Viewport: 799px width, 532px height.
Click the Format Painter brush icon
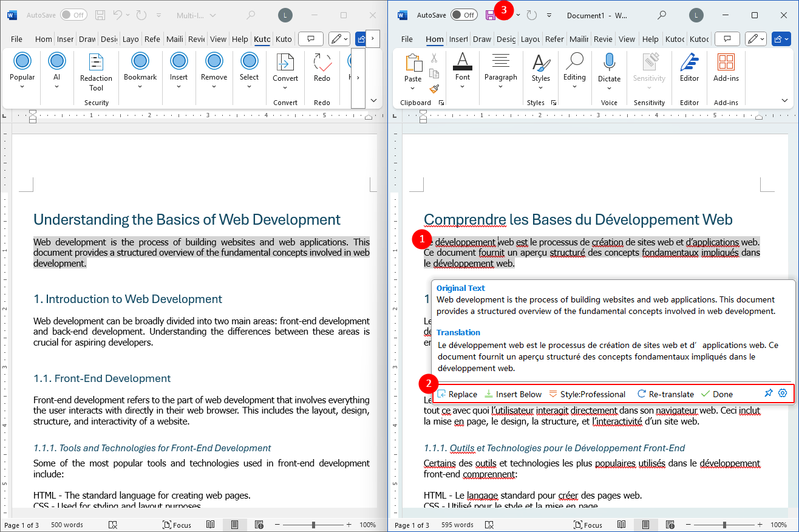pyautogui.click(x=433, y=89)
